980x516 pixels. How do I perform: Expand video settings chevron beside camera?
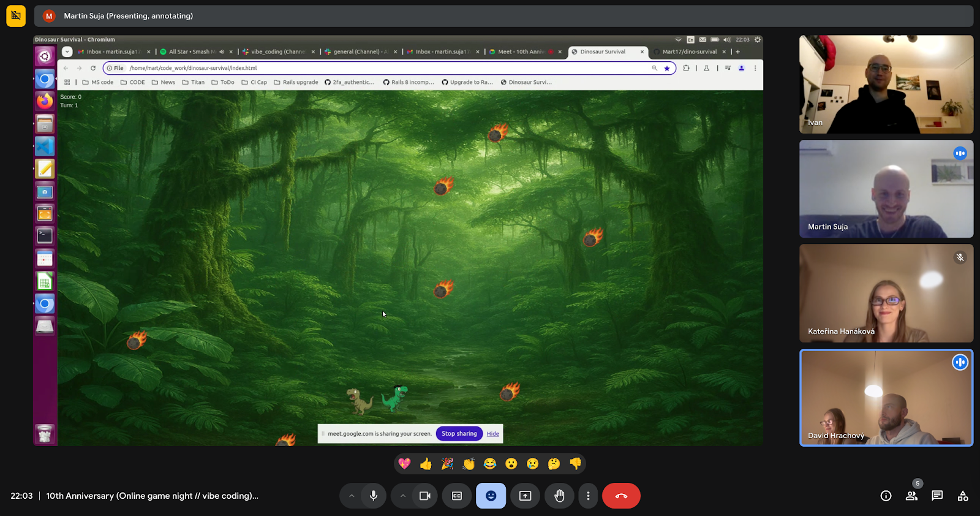click(402, 496)
